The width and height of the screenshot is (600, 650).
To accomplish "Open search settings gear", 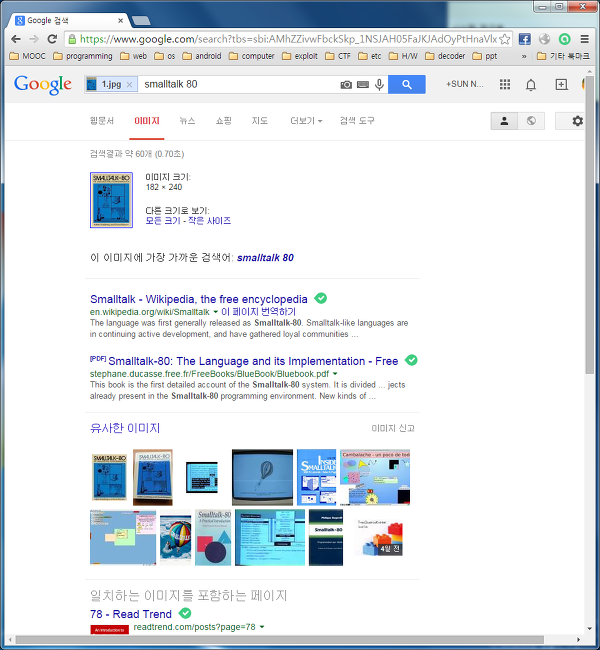I will [577, 121].
